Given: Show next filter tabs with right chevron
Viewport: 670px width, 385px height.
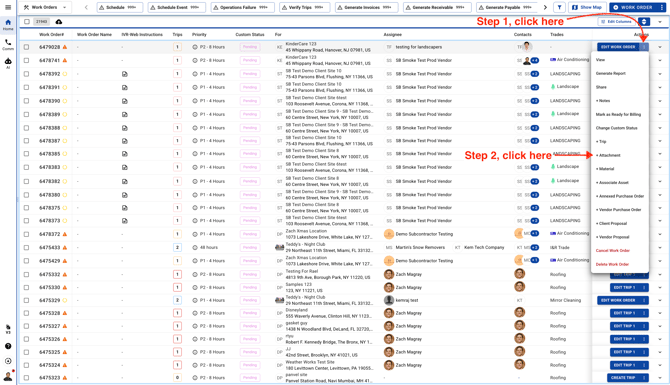Looking at the screenshot, I should pyautogui.click(x=545, y=7).
